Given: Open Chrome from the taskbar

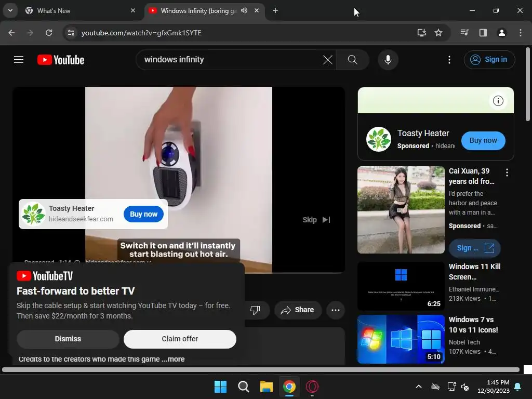Looking at the screenshot, I should (x=289, y=387).
